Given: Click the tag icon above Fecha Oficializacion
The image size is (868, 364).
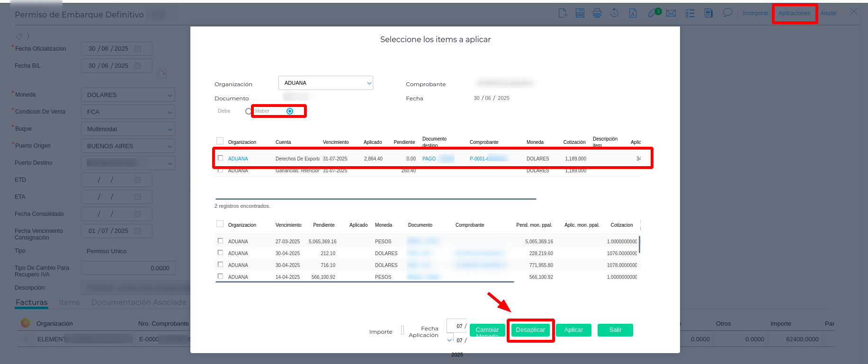Looking at the screenshot, I should [x=19, y=36].
